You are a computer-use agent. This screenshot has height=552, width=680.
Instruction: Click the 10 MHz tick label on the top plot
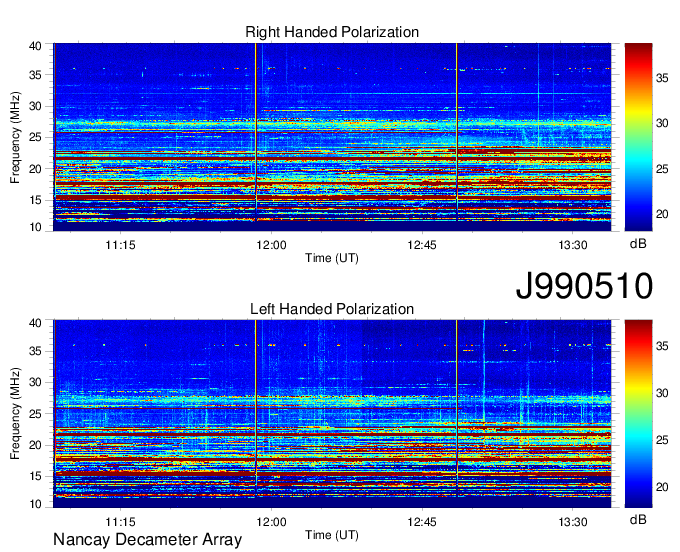point(35,227)
